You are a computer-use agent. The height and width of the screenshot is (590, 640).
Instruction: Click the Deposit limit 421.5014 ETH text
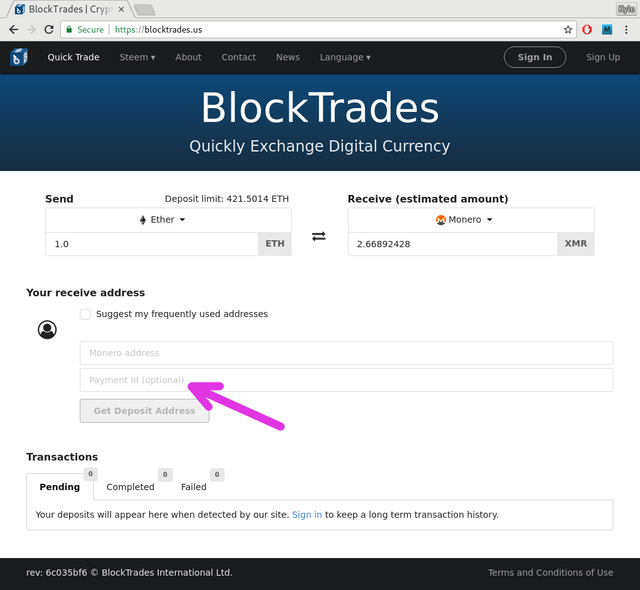227,199
